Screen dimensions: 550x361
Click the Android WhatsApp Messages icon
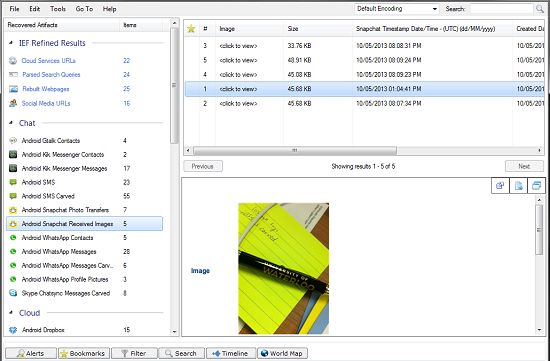click(x=13, y=252)
